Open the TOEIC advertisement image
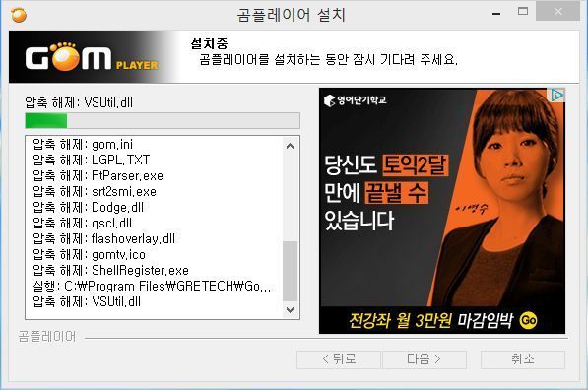588x390 pixels. 442,211
